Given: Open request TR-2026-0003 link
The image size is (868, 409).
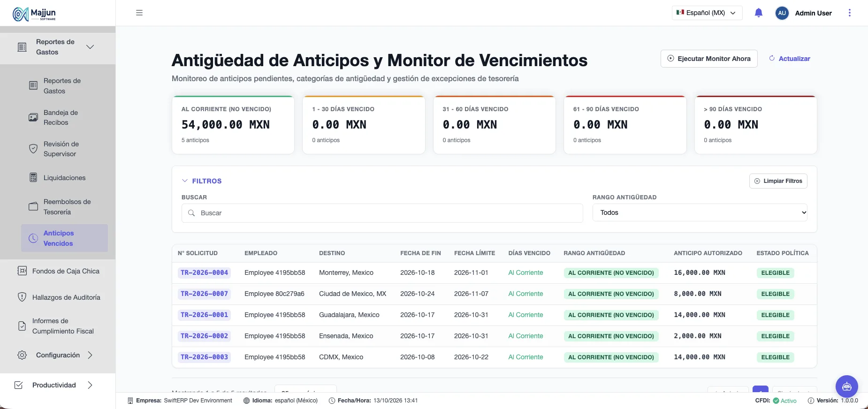Looking at the screenshot, I should pos(204,357).
